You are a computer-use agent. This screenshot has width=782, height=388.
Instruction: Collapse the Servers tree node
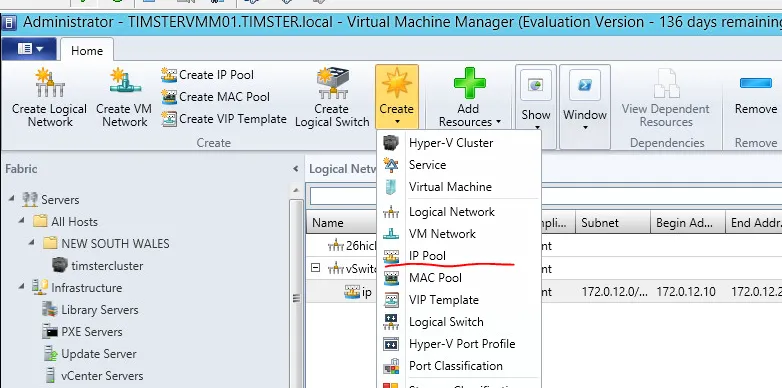tap(12, 199)
